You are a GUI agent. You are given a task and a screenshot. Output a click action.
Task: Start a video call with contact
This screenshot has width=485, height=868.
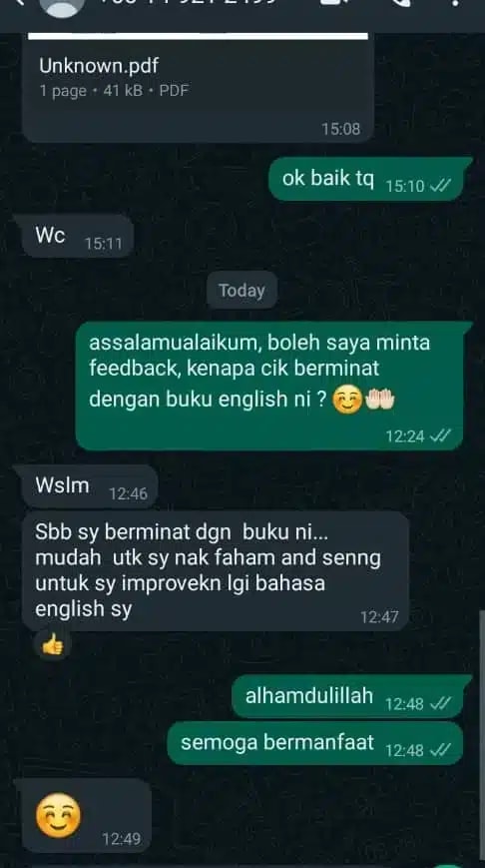[x=330, y=2]
